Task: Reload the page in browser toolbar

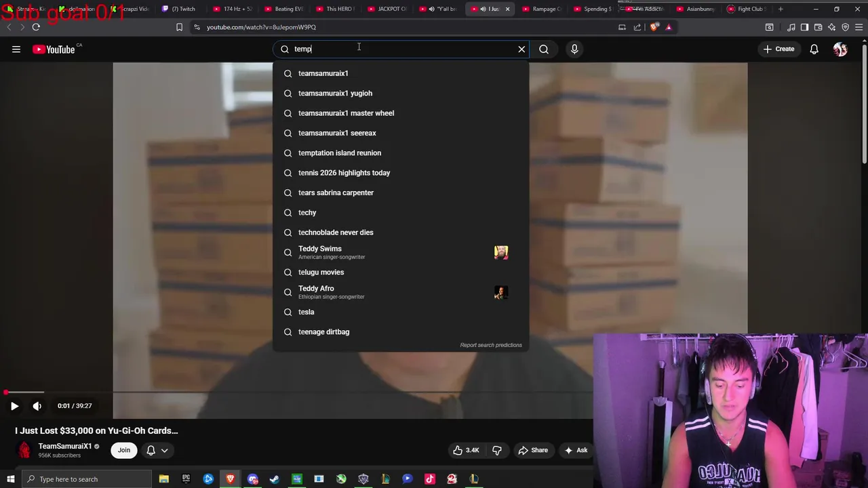Action: pyautogui.click(x=36, y=27)
